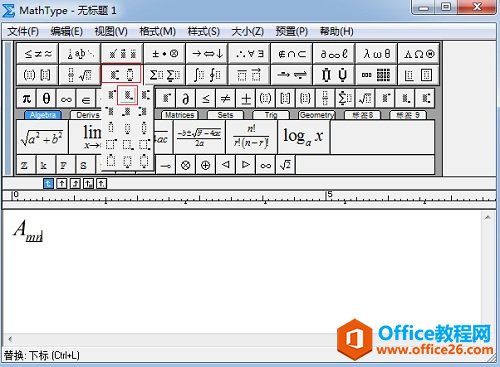500x367 pixels.
Task: Open the 大小(Z) menu
Action: tap(248, 32)
